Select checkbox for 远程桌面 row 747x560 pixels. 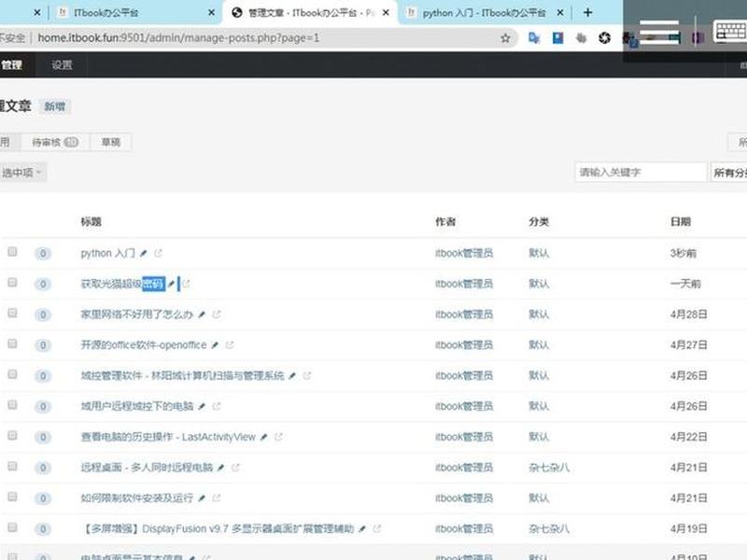click(12, 466)
